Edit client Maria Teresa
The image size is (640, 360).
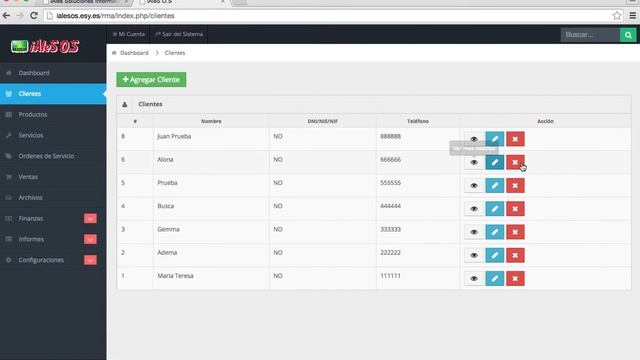tap(495, 279)
